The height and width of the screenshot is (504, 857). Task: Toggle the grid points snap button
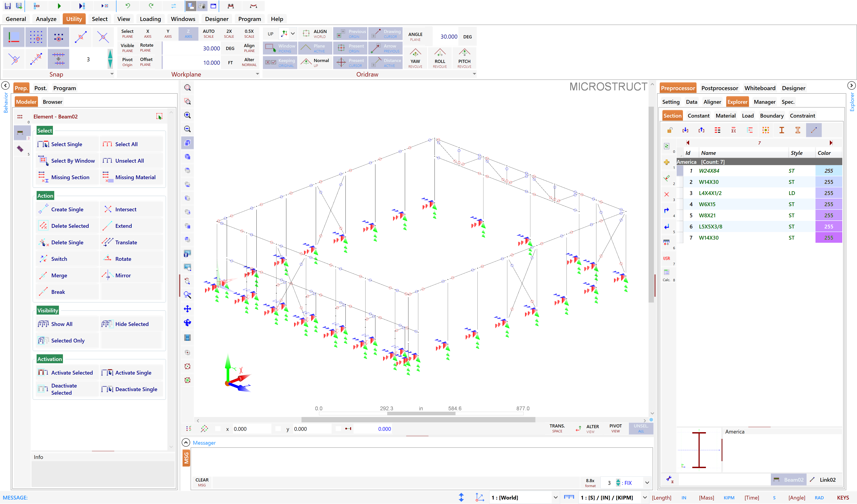[36, 37]
